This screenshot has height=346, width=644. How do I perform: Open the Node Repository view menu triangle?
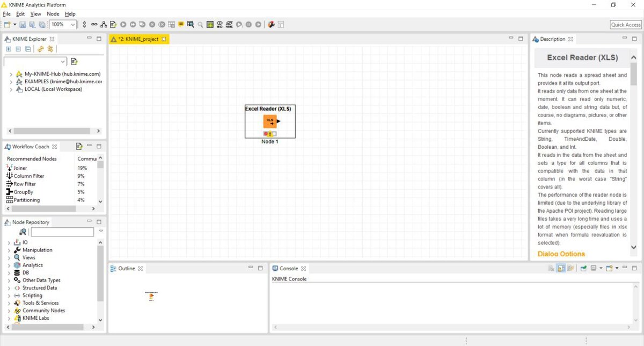(x=101, y=231)
